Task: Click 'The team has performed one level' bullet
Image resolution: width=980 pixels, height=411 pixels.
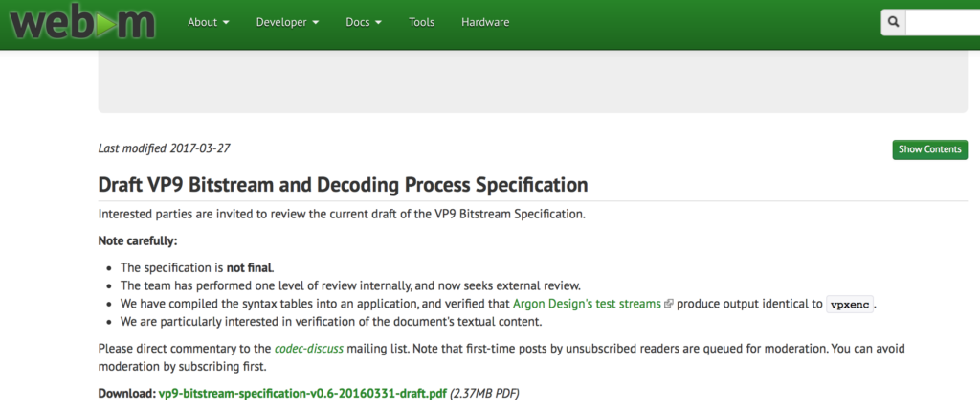Action: tap(350, 285)
